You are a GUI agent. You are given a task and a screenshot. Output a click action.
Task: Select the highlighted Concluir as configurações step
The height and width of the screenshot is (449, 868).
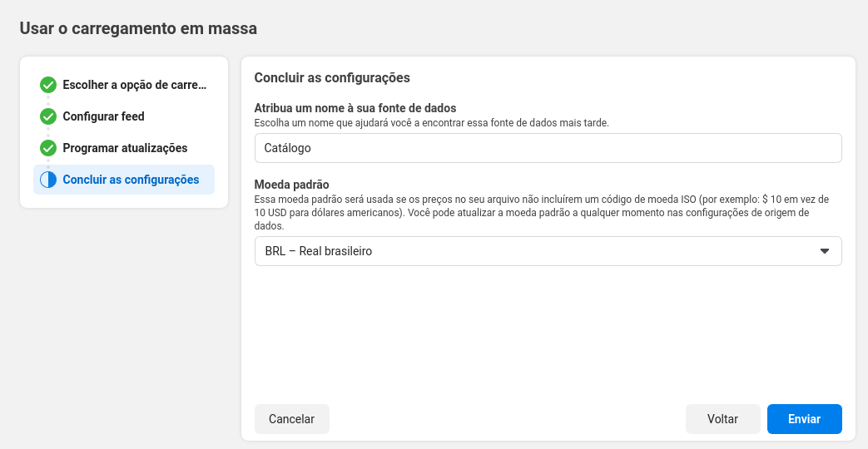124,180
